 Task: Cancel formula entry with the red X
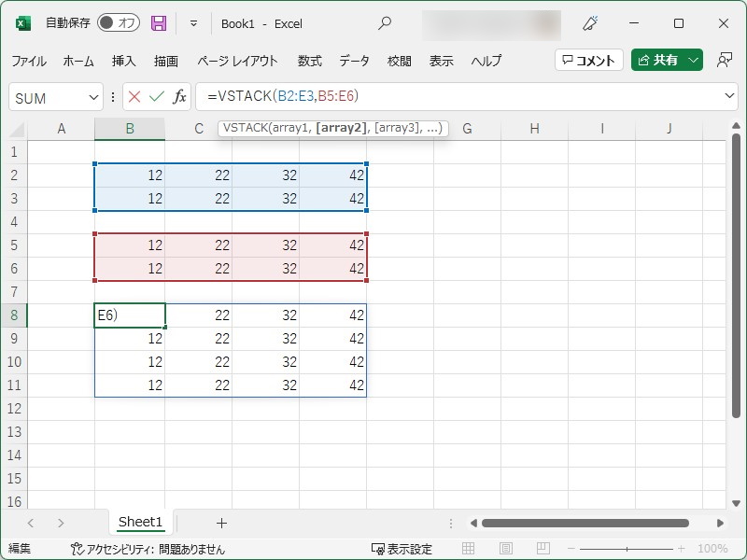[134, 97]
